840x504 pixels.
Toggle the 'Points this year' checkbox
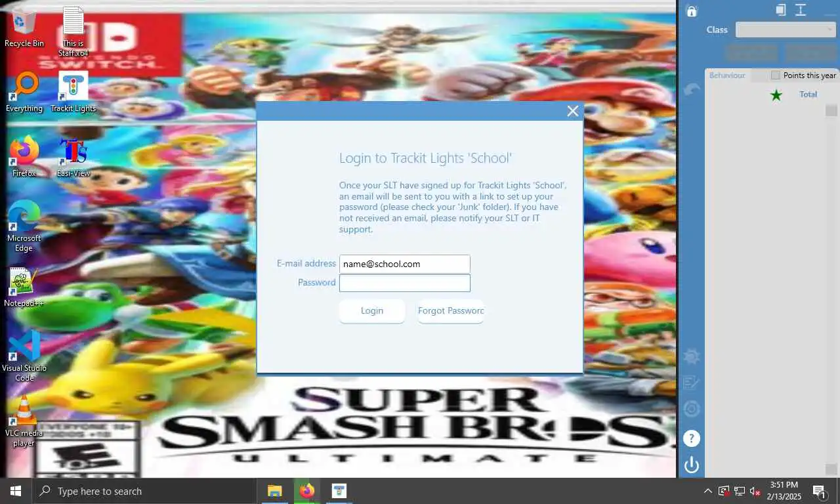pos(776,75)
